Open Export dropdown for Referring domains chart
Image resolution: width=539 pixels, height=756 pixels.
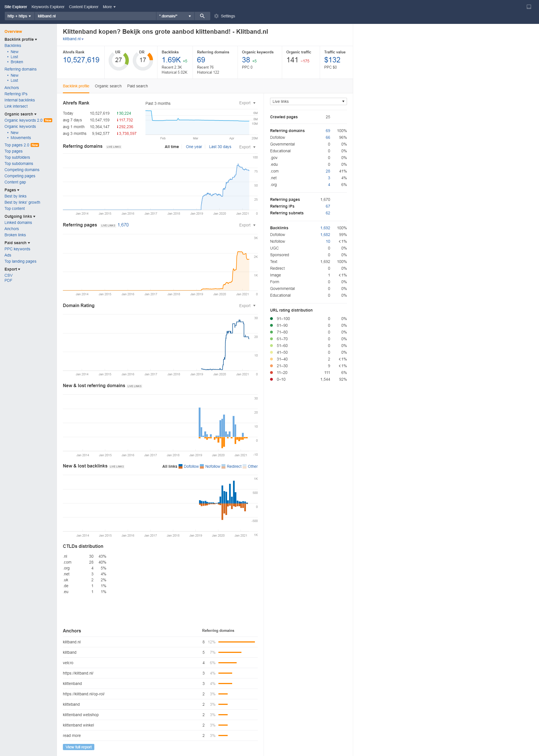pos(247,147)
